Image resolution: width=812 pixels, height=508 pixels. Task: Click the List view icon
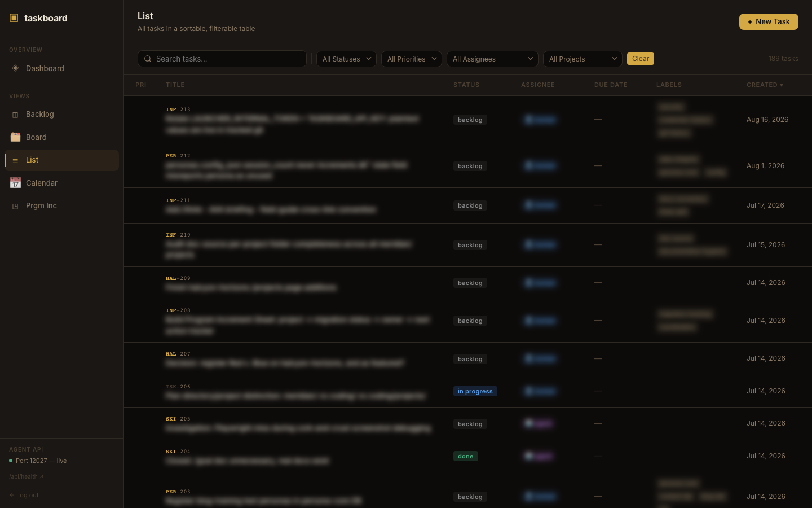tap(15, 160)
